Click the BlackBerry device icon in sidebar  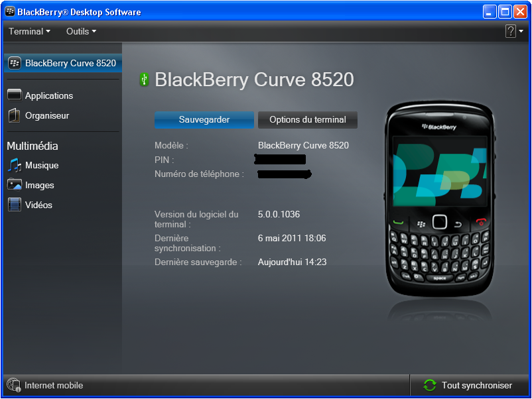click(15, 63)
